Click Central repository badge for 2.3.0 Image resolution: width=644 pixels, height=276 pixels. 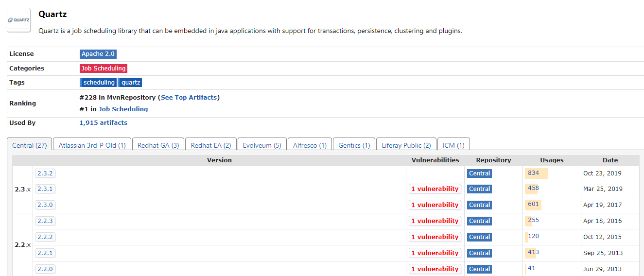pyautogui.click(x=479, y=205)
